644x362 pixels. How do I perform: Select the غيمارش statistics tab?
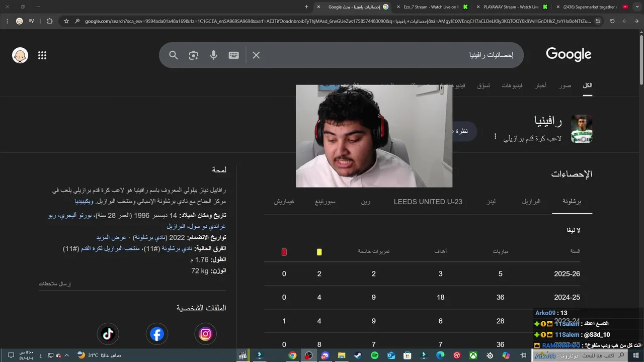(x=284, y=202)
